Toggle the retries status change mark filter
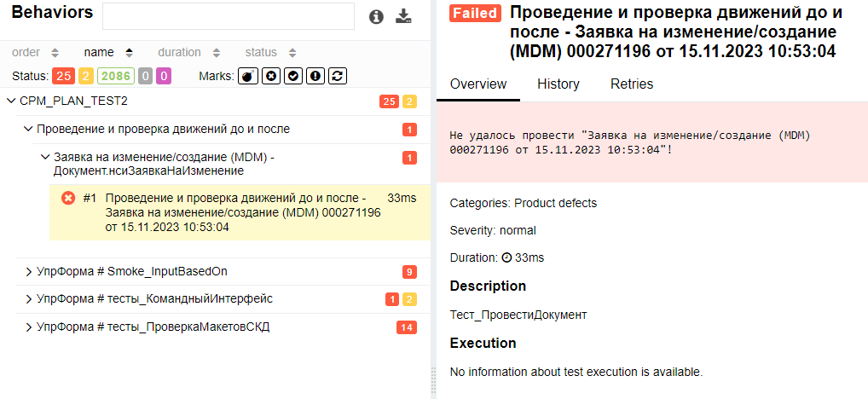This screenshot has width=868, height=399. pyautogui.click(x=338, y=76)
